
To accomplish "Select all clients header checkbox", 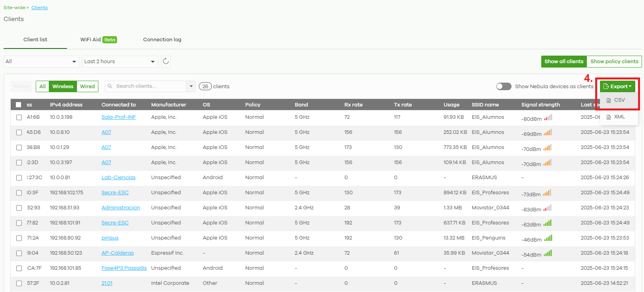I will 19,105.
